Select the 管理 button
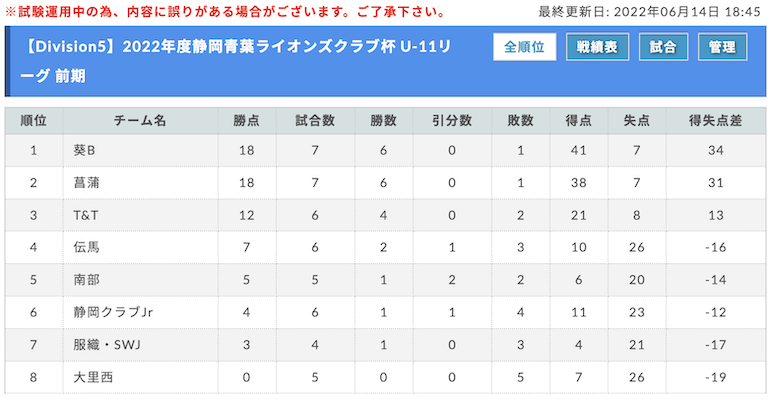Image resolution: width=770 pixels, height=402 pixels. click(722, 47)
